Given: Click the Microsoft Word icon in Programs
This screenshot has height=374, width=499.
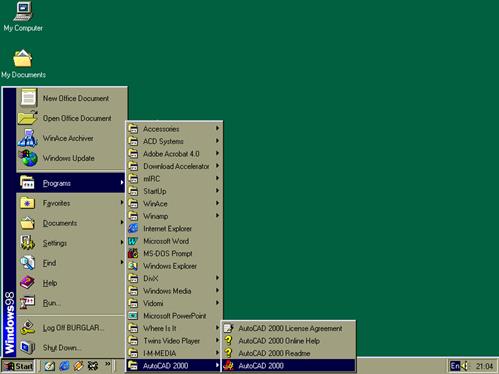Looking at the screenshot, I should pyautogui.click(x=133, y=241).
